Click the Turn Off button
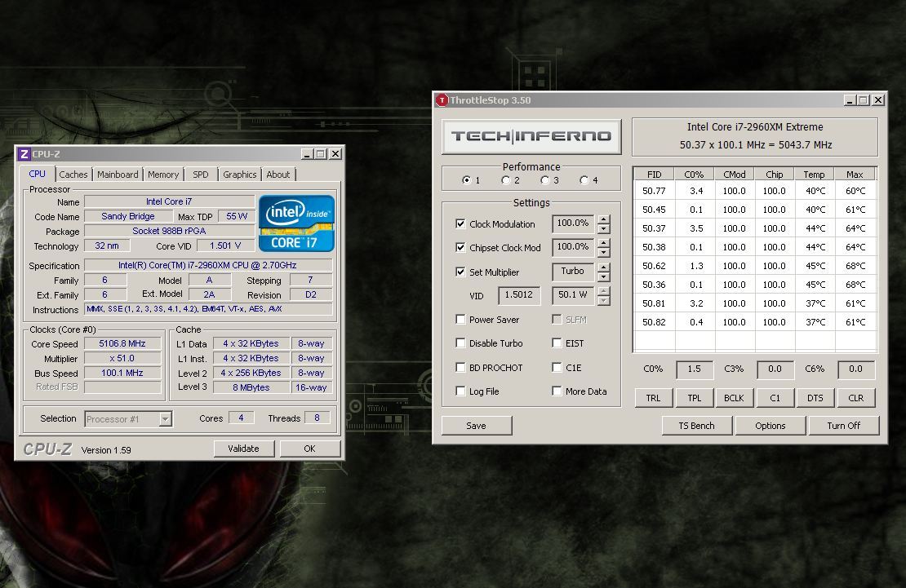Screen dimensions: 906x588 click(844, 426)
